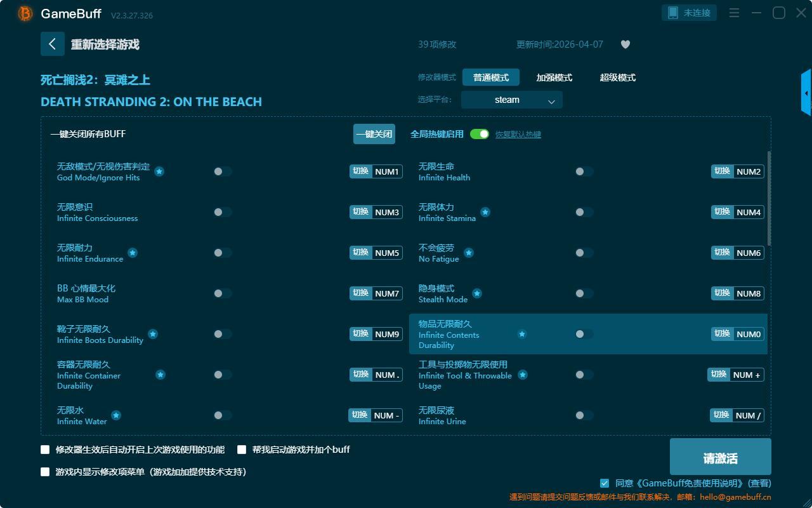Change the NUM1 hotkey for God Mode

(386, 171)
